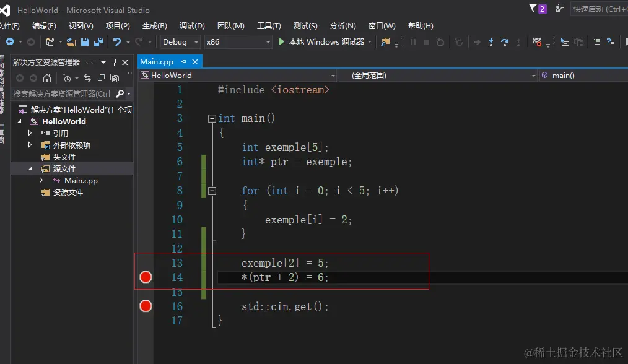Open the main() member dropdown

[x=583, y=76]
